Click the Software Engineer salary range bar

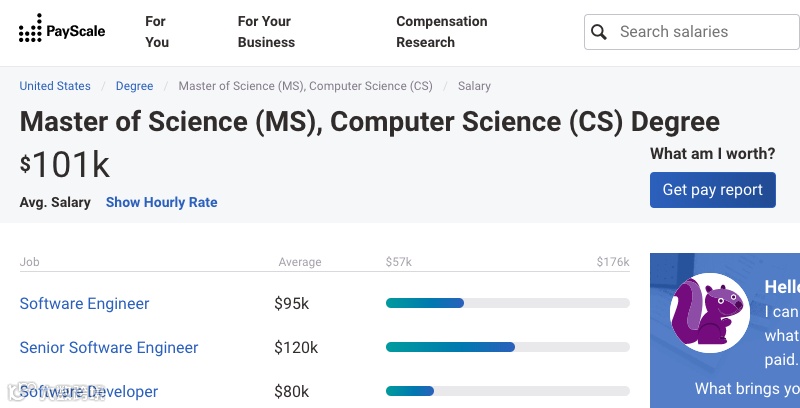[507, 303]
